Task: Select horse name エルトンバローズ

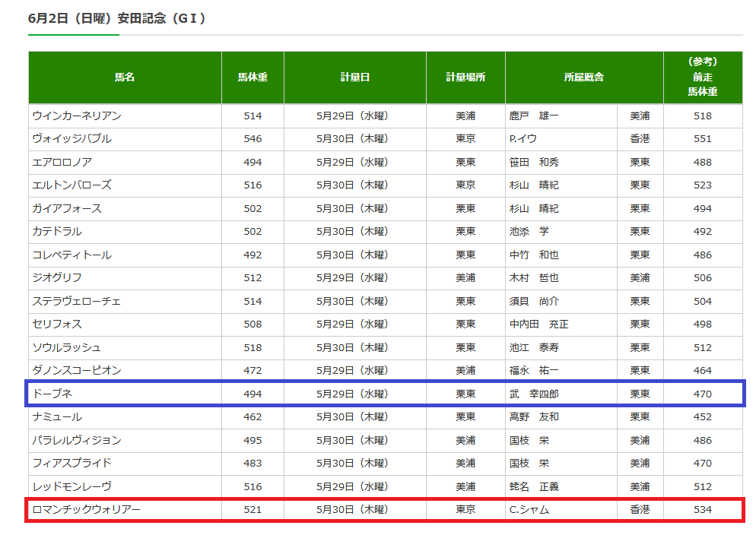Action: click(71, 185)
